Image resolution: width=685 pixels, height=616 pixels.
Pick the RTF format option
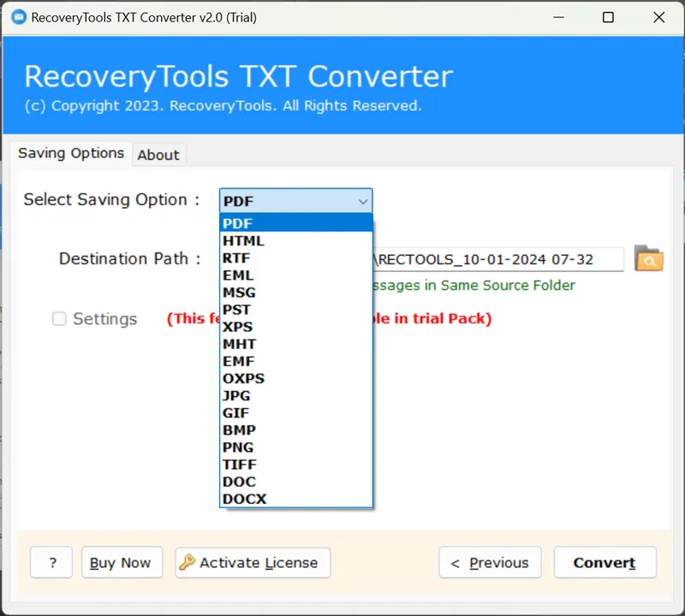coord(295,258)
